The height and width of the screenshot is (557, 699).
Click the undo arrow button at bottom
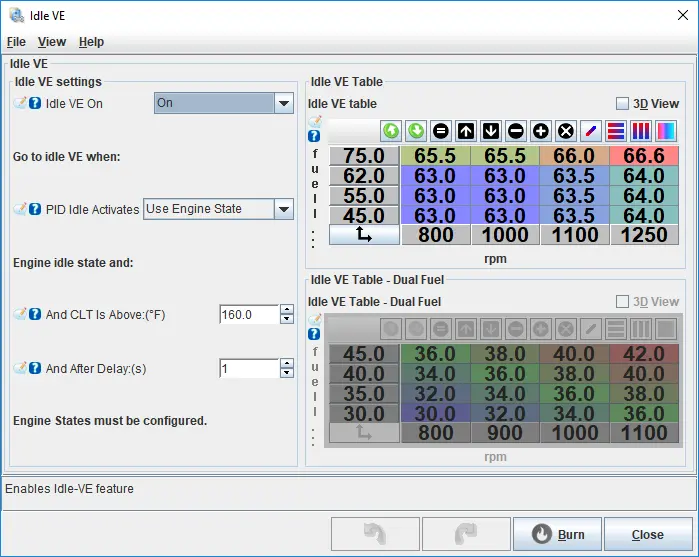click(x=375, y=534)
